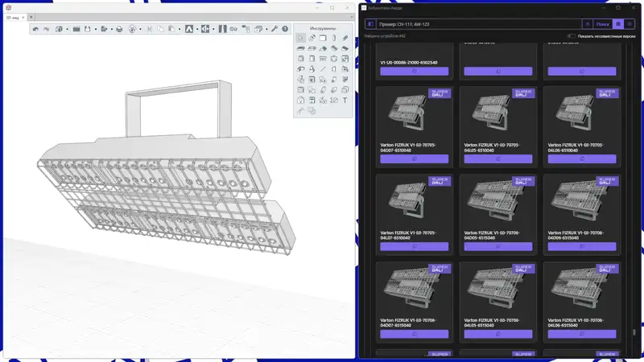Select the Roof tool in the Tools palette
The image size is (644, 362).
(x=323, y=48)
